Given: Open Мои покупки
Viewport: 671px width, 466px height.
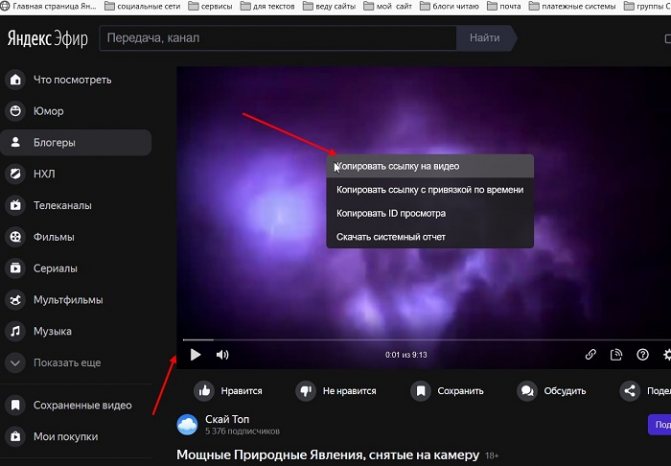Looking at the screenshot, I should click(65, 436).
